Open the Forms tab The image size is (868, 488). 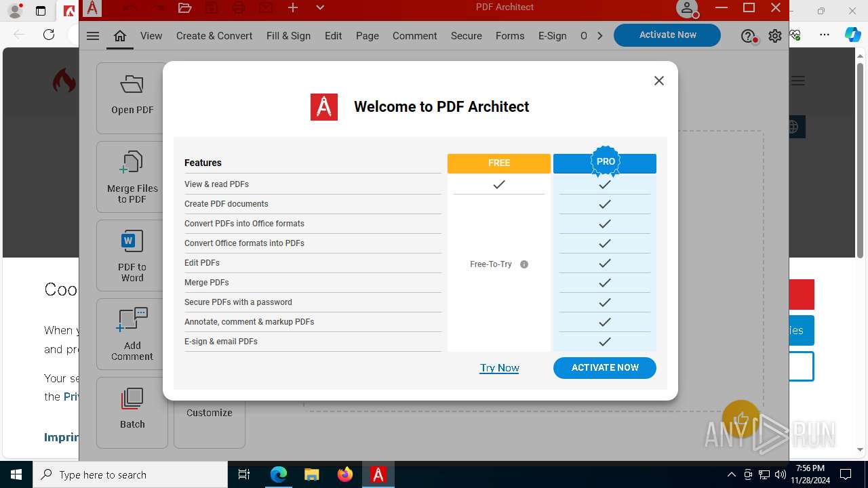tap(510, 36)
